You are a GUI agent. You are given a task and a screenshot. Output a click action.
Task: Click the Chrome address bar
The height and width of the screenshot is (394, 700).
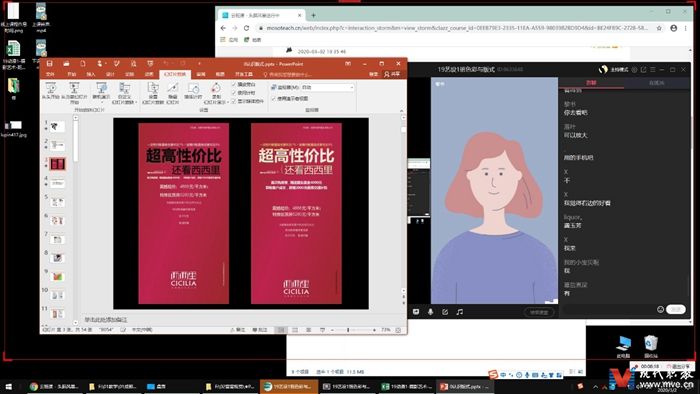(x=457, y=28)
